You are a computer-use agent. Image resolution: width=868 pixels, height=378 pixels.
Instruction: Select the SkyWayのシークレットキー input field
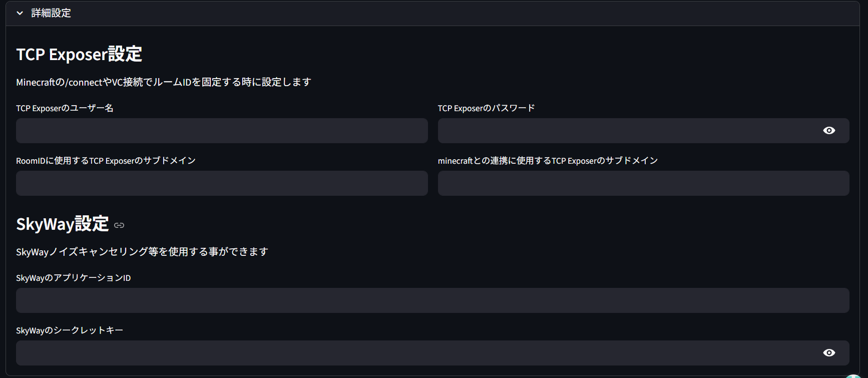coord(415,353)
